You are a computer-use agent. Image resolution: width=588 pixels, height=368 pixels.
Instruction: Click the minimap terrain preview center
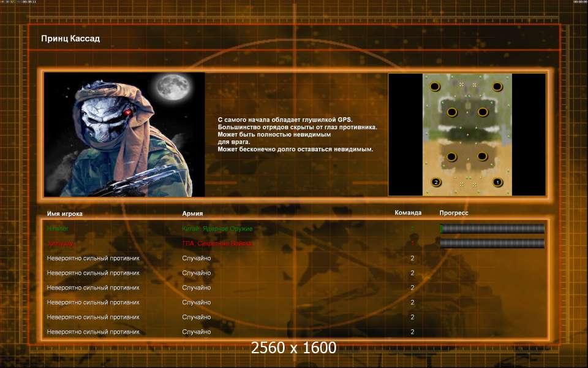tap(467, 134)
